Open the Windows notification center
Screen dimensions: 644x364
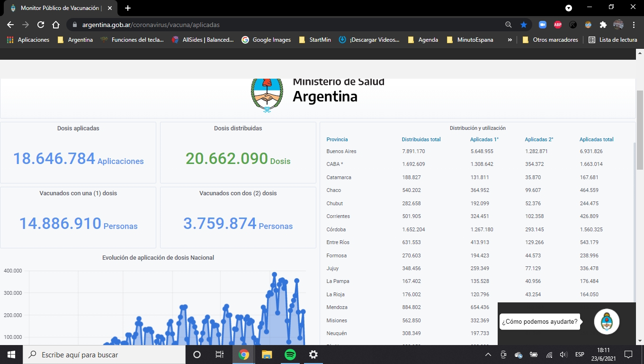click(x=628, y=355)
